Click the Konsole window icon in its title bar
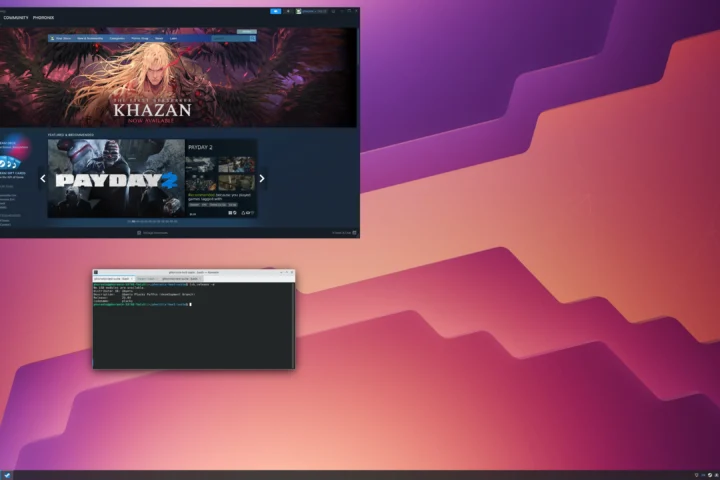The width and height of the screenshot is (720, 480). coord(96,272)
